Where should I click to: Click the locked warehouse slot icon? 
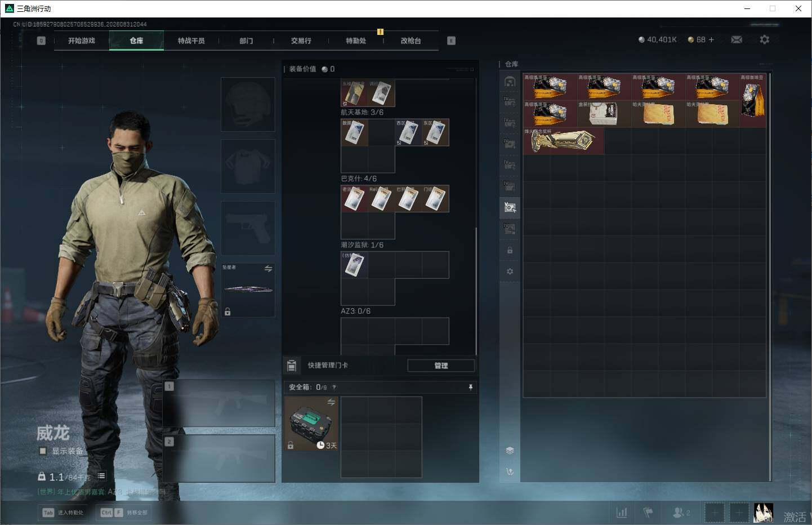tap(510, 250)
